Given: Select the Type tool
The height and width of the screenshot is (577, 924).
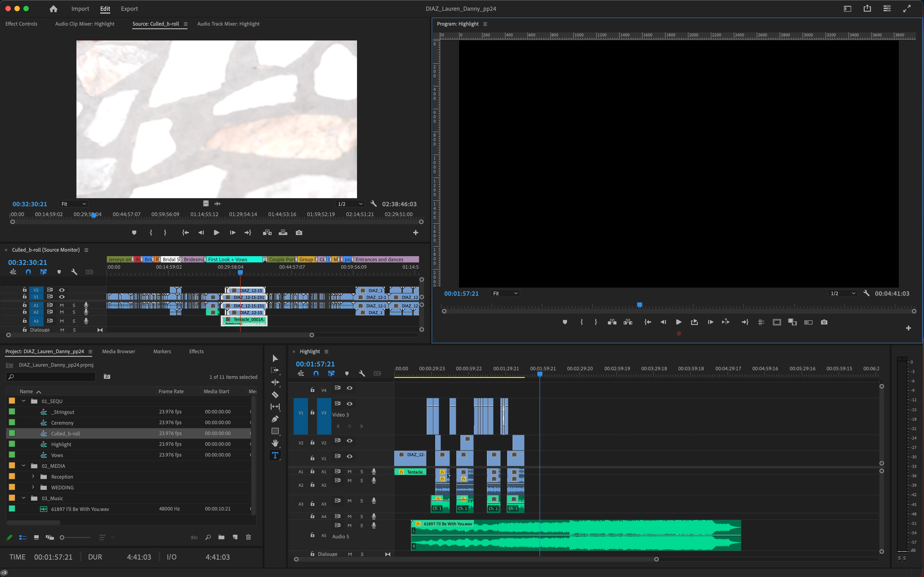Looking at the screenshot, I should (275, 455).
